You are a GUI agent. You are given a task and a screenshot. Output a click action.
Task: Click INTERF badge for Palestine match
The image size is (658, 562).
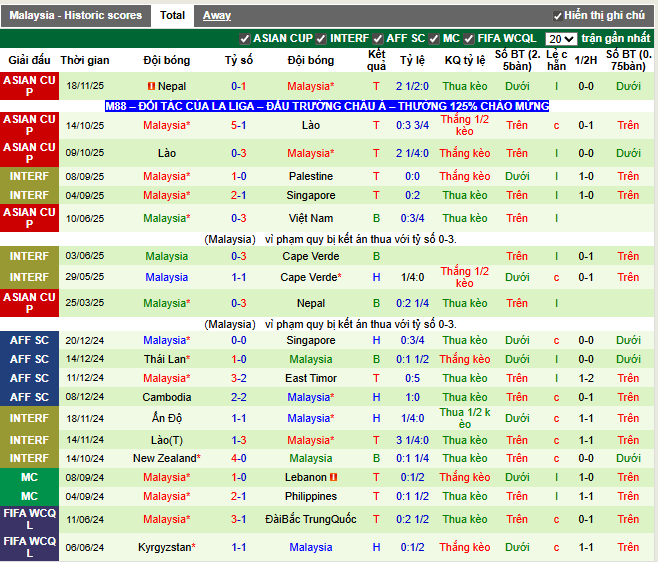29,176
